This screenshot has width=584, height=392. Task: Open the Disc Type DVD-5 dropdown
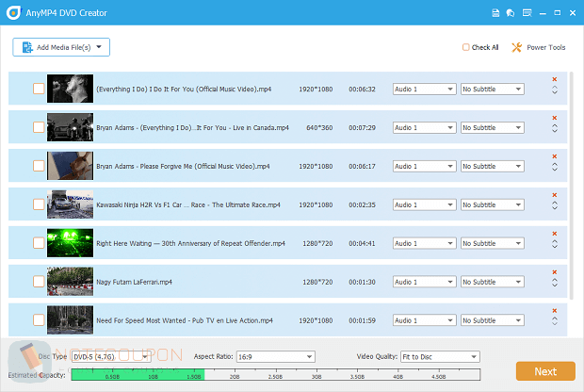(111, 357)
